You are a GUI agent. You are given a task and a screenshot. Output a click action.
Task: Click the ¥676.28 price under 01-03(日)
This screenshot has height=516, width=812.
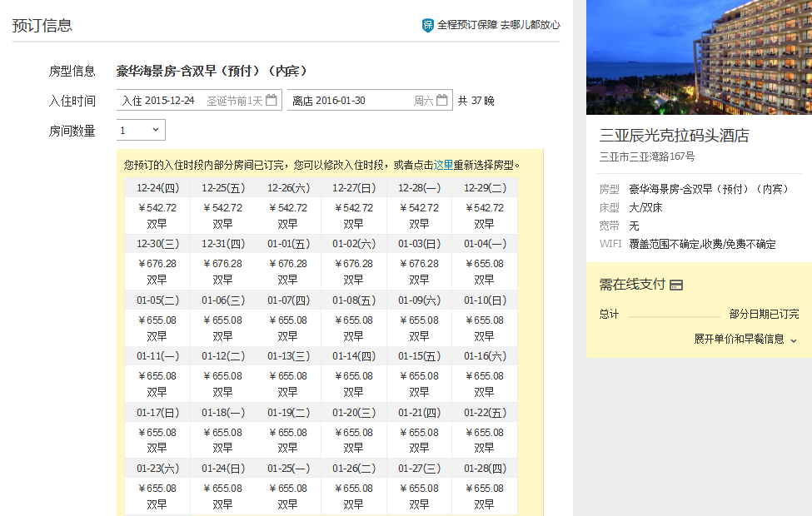420,264
